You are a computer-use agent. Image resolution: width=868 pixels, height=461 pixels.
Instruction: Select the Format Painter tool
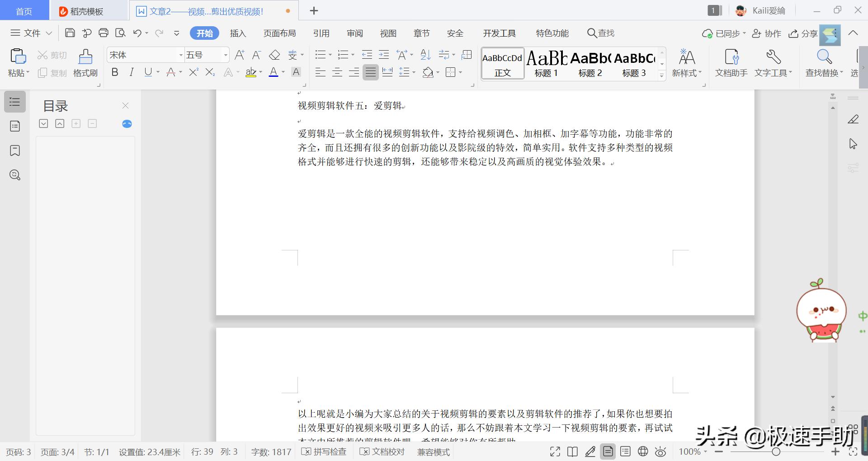tap(85, 63)
